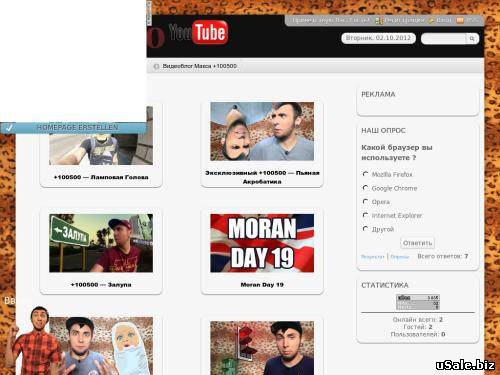Open Видеоблог Макса +100500 breadcrumb
The image size is (500, 375).
(x=200, y=66)
